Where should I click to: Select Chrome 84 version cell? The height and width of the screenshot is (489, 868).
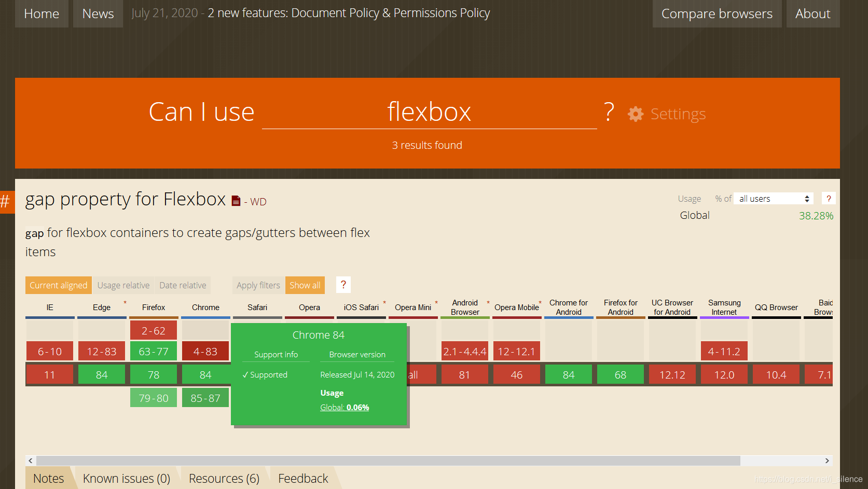tap(205, 374)
